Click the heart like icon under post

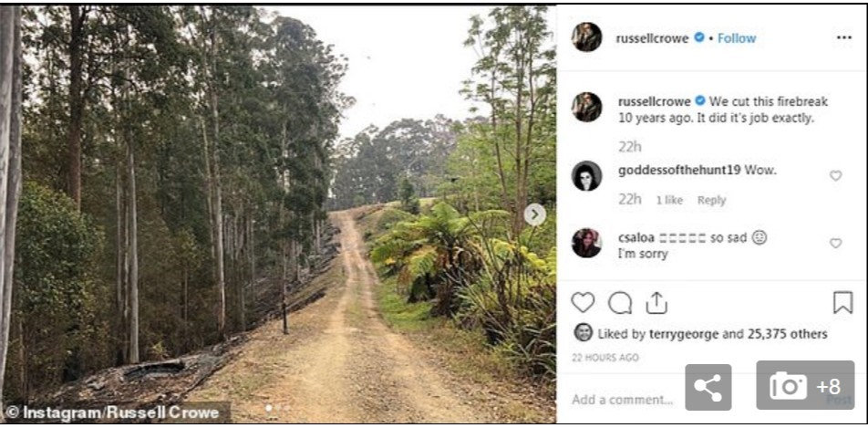click(x=583, y=303)
